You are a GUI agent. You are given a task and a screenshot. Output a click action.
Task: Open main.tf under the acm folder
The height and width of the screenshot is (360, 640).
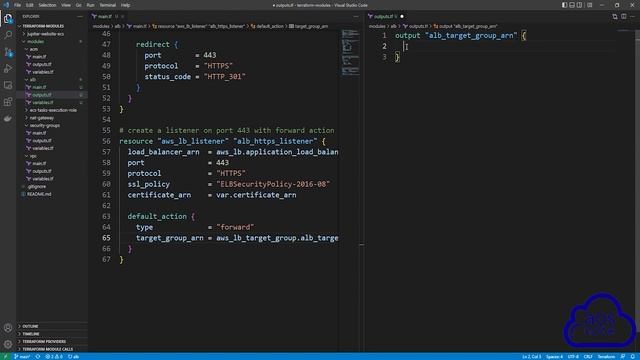click(39, 57)
